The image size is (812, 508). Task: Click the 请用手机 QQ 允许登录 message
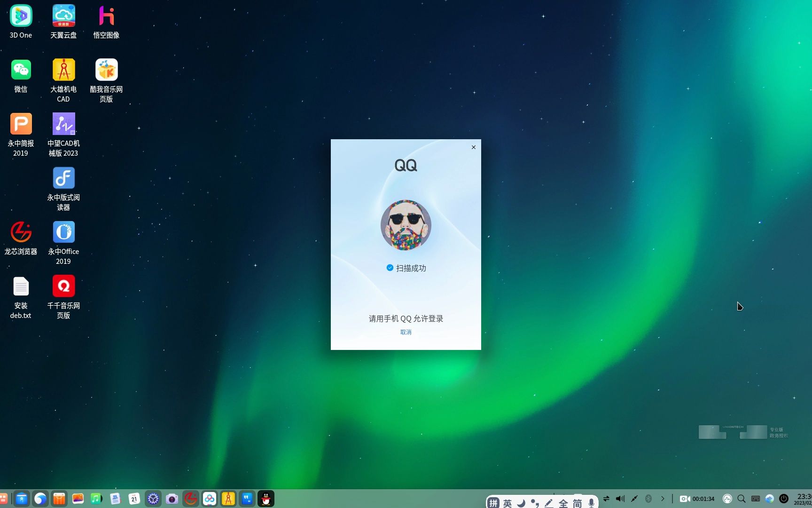[x=406, y=318]
